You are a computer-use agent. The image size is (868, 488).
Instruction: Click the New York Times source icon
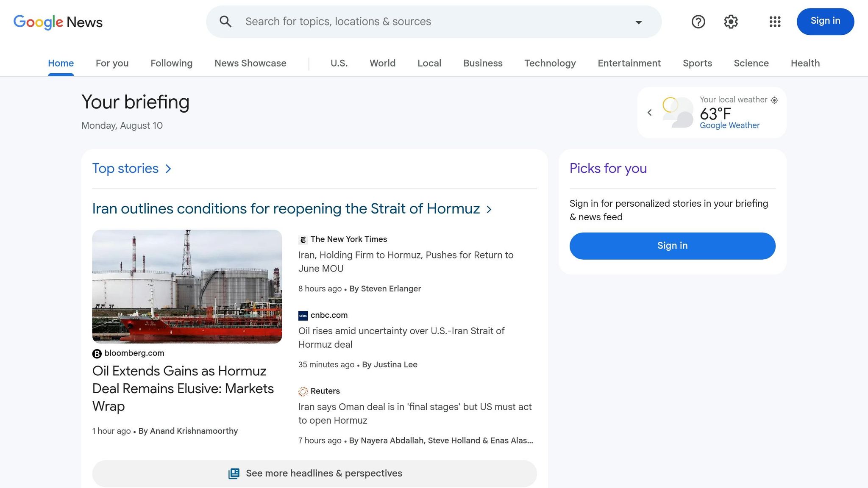tap(303, 240)
